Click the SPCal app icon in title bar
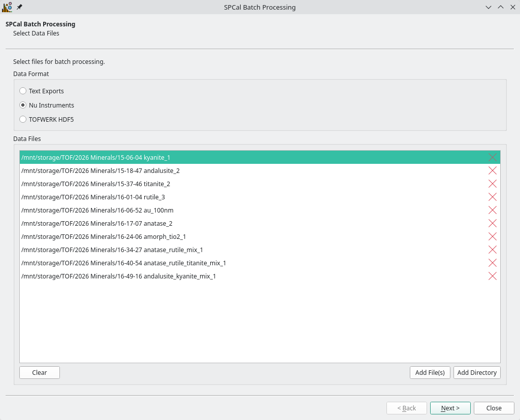 click(7, 7)
